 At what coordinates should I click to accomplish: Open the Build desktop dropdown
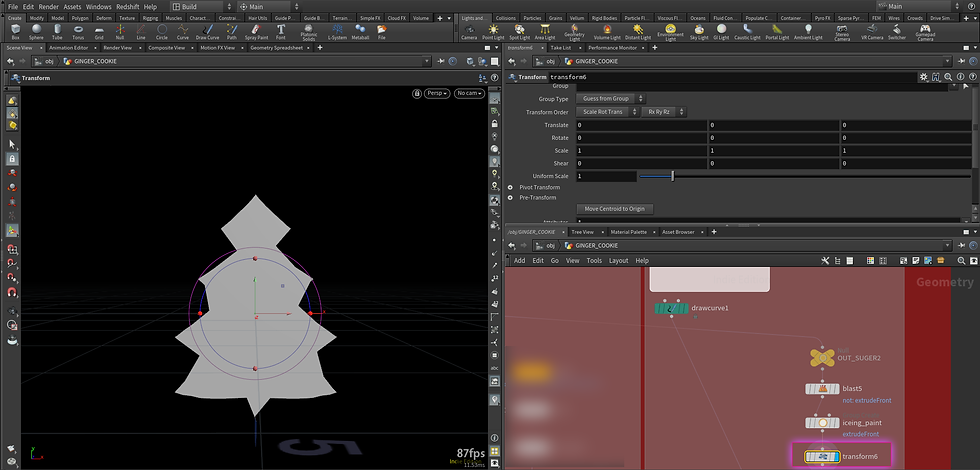pos(201,6)
